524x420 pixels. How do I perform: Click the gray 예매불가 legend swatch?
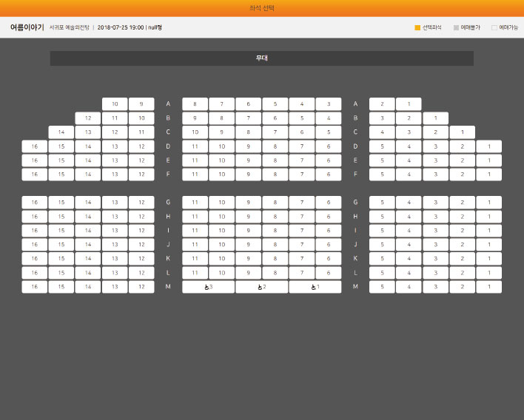click(x=456, y=27)
